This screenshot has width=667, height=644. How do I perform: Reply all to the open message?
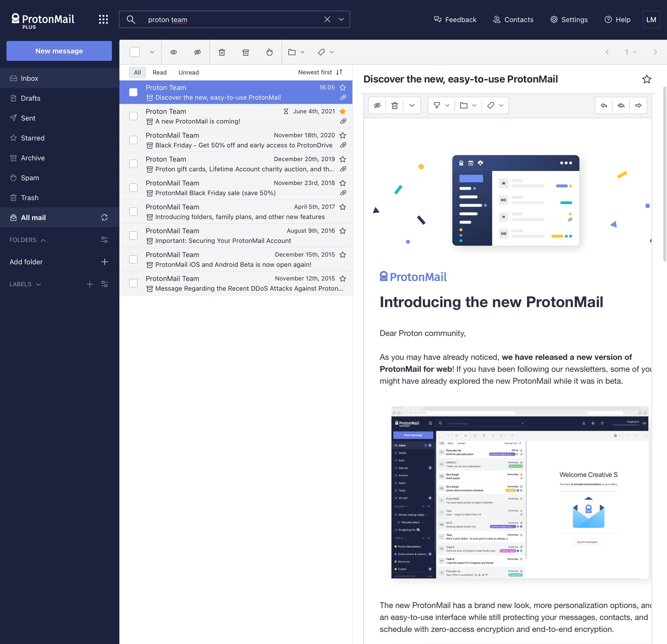click(x=621, y=105)
